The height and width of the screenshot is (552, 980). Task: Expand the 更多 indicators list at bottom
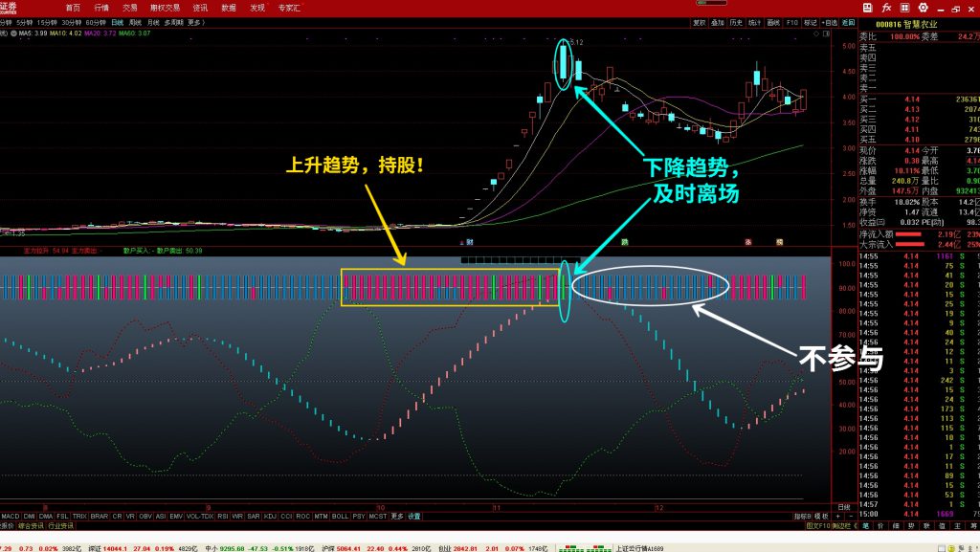pos(397,516)
